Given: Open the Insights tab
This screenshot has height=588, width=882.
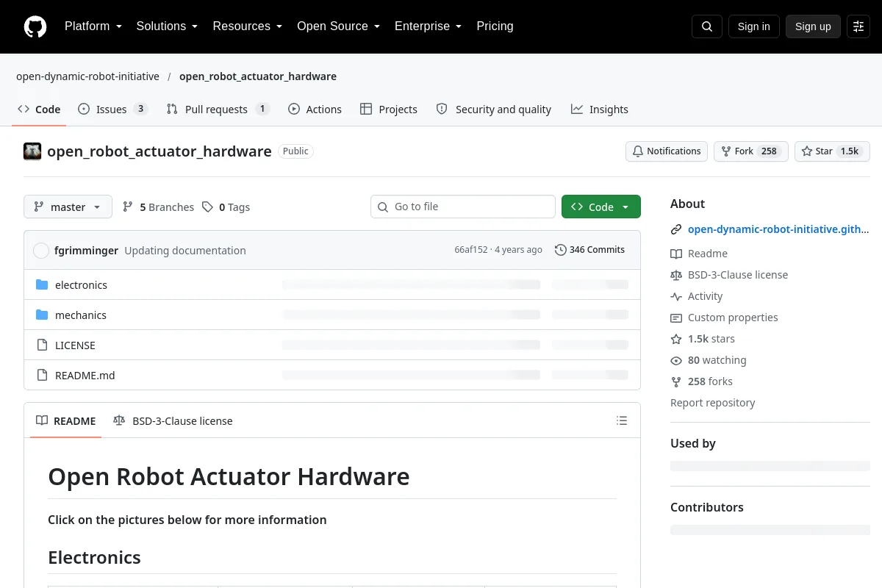Looking at the screenshot, I should pos(600,110).
